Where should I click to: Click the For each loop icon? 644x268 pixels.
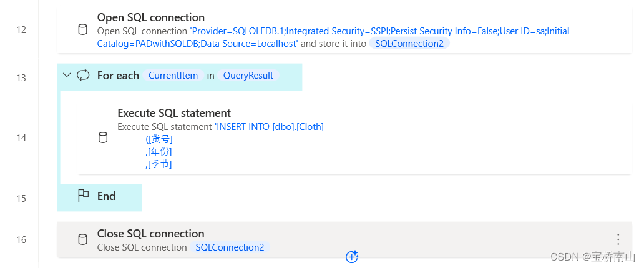(83, 76)
